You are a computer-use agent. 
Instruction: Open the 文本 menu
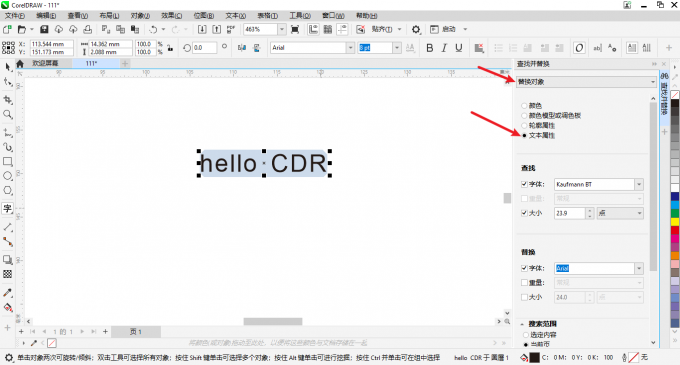[x=235, y=16]
